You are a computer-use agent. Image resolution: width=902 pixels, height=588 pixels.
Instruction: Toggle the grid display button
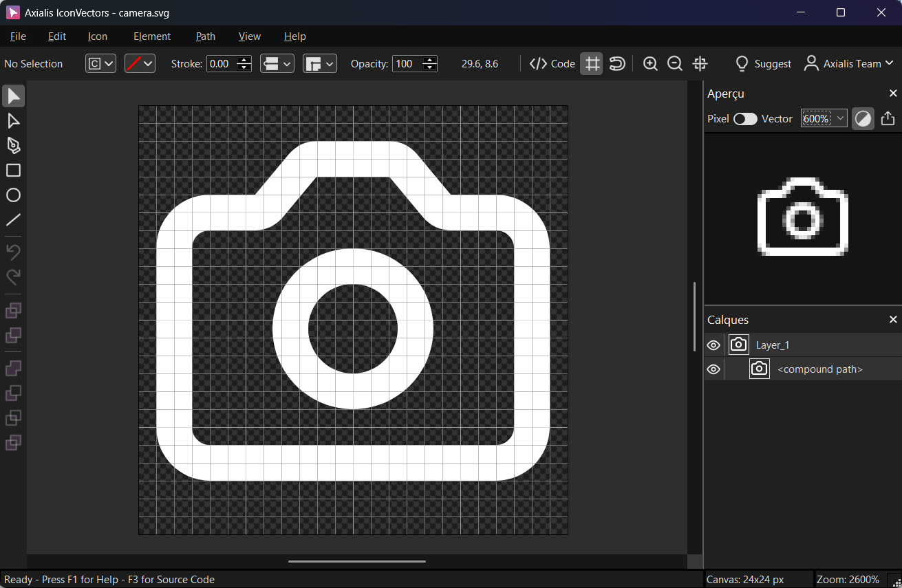(x=592, y=64)
